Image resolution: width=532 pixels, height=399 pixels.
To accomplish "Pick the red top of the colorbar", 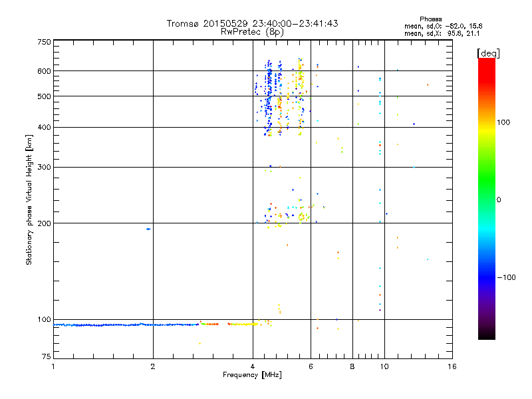I will 486,62.
